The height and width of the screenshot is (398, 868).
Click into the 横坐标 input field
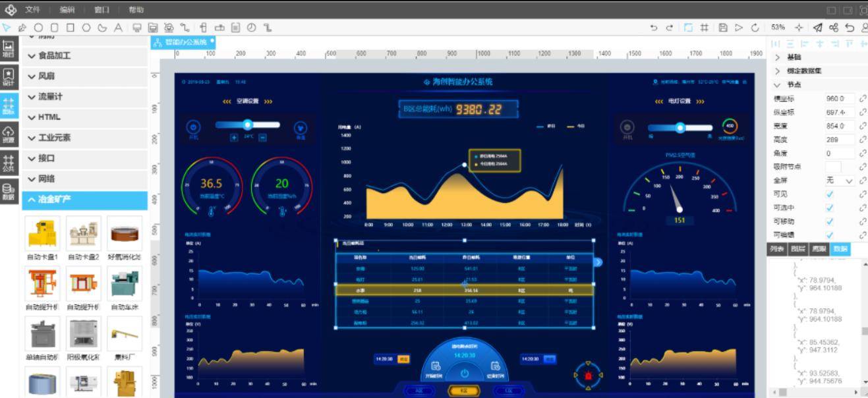point(840,98)
